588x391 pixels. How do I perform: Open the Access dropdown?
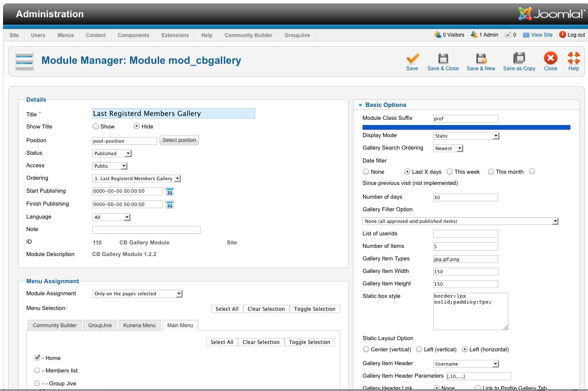click(110, 166)
